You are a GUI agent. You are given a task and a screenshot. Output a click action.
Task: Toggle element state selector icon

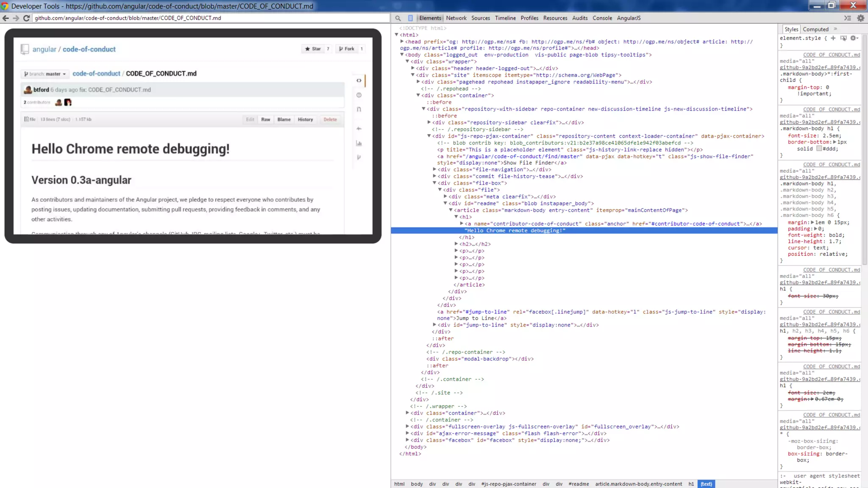843,38
